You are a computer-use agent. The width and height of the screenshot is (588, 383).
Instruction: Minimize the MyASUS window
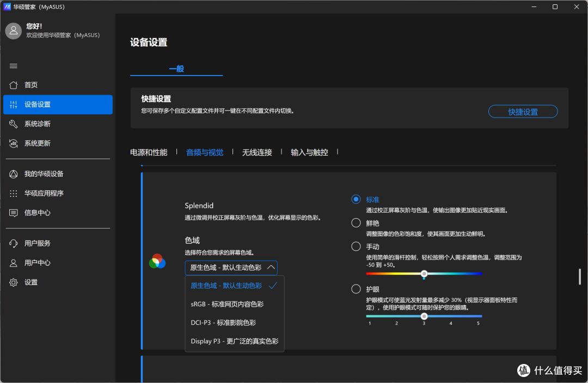coord(534,7)
